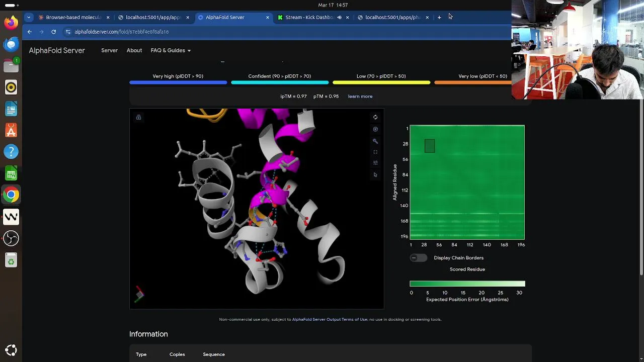Open the wrench settings tool in viewer
644x362 pixels.
(375, 141)
